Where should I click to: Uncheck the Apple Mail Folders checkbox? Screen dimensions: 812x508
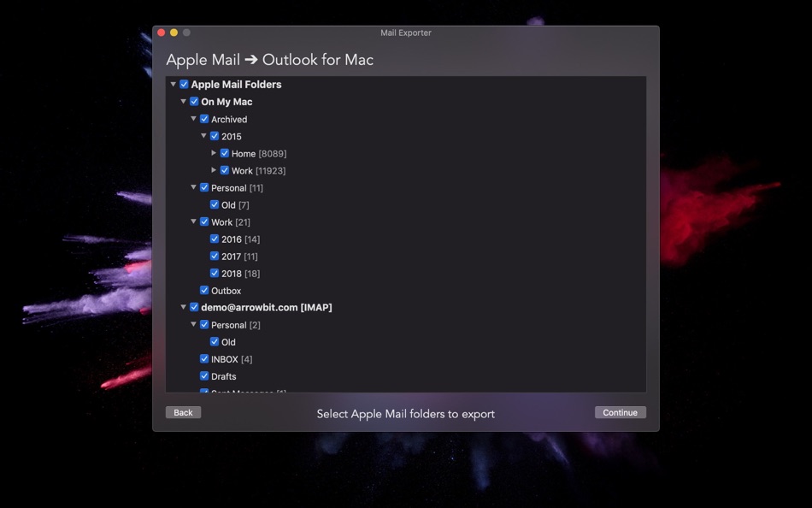[x=184, y=84]
